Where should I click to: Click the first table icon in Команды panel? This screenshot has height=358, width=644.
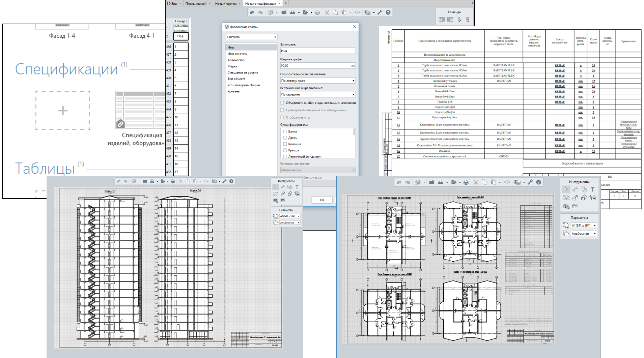point(442,20)
